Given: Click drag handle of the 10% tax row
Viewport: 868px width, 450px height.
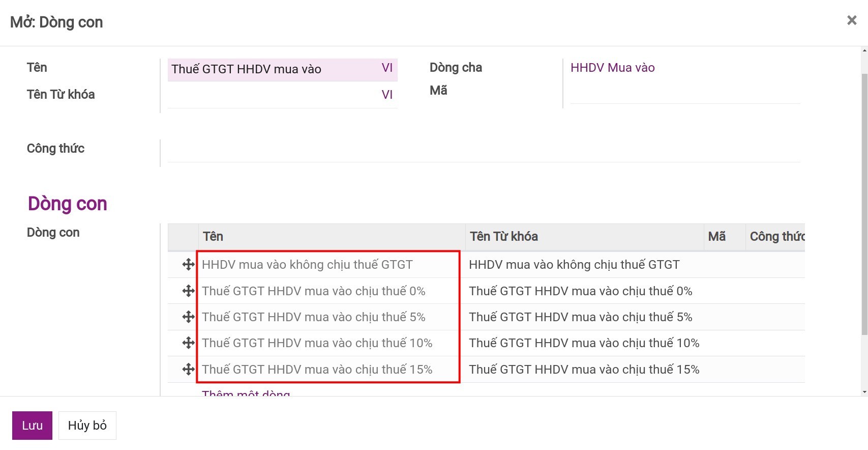Looking at the screenshot, I should 188,343.
